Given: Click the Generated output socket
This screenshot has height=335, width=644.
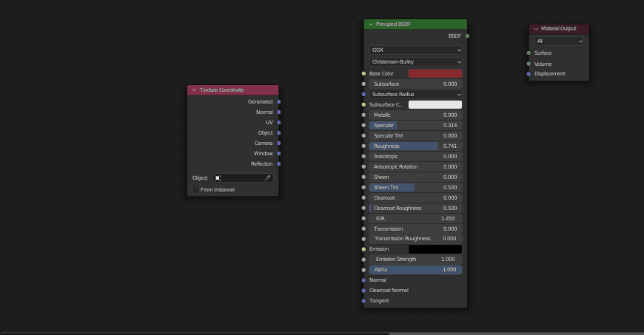Looking at the screenshot, I should click(x=278, y=101).
